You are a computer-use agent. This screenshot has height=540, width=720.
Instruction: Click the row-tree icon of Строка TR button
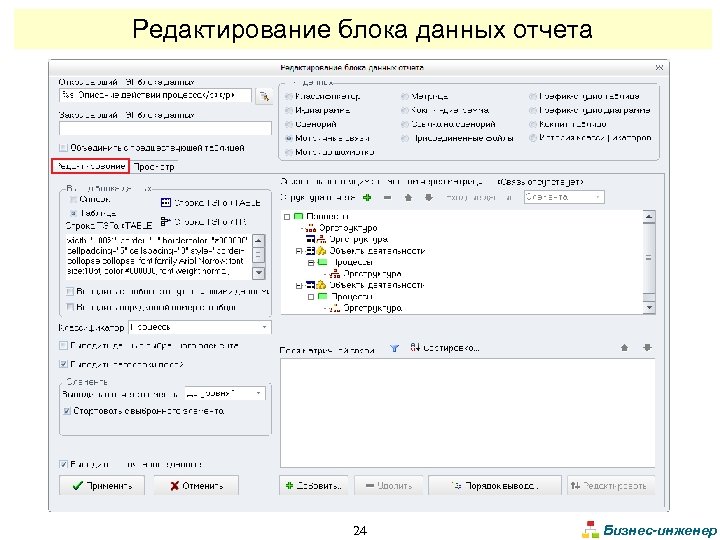[x=166, y=222]
